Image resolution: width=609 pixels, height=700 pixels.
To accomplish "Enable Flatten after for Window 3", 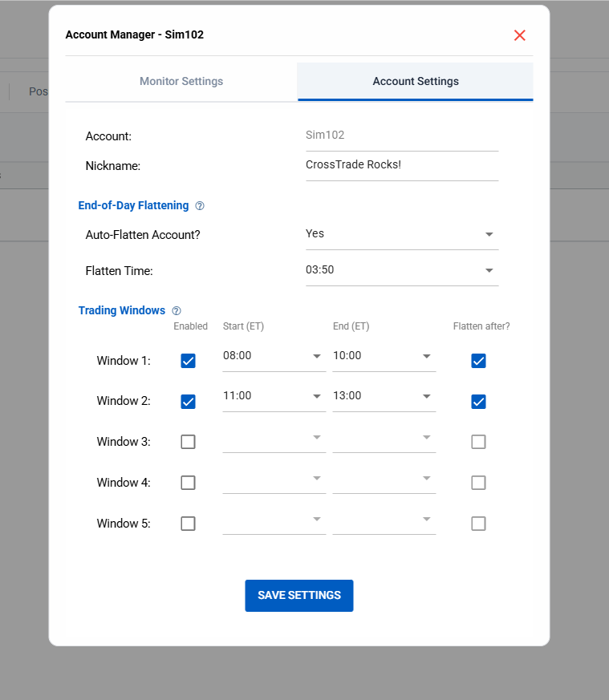I will point(478,442).
